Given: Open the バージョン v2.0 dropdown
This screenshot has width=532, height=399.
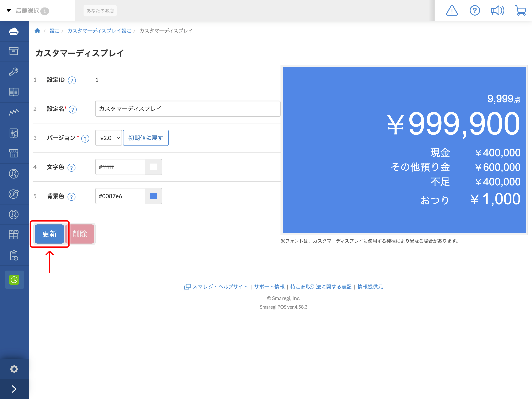Looking at the screenshot, I should point(108,138).
